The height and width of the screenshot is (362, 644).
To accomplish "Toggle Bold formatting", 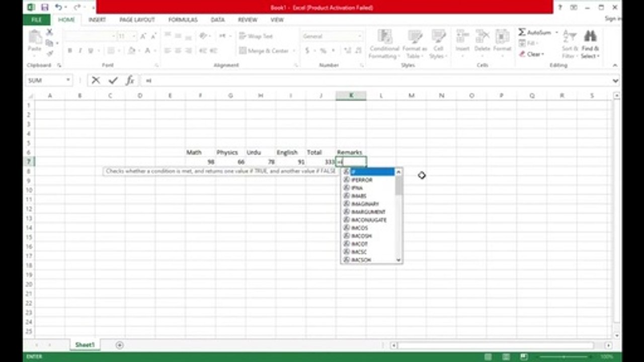I will pos(70,51).
